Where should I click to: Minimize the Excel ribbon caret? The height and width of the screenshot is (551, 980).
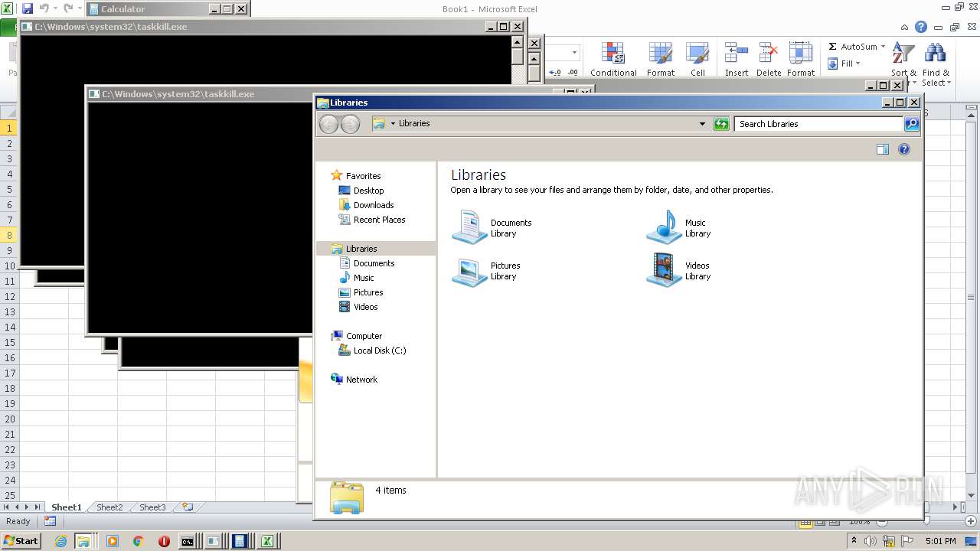pos(904,27)
